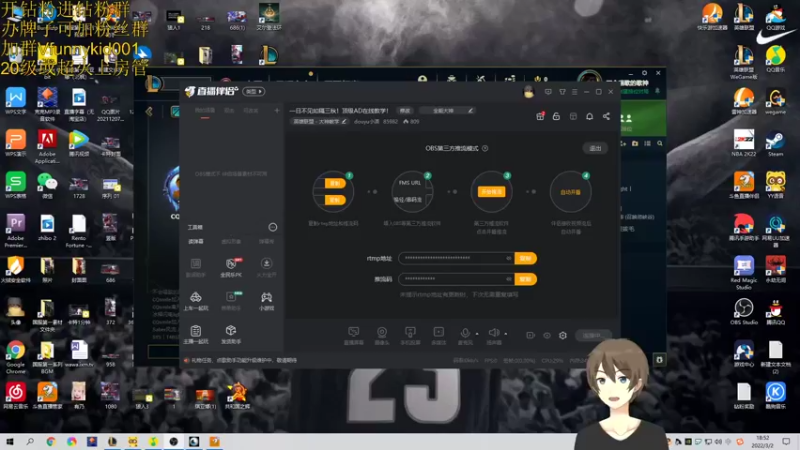Edit the stream title with pencil
The height and width of the screenshot is (450, 800).
point(470,110)
